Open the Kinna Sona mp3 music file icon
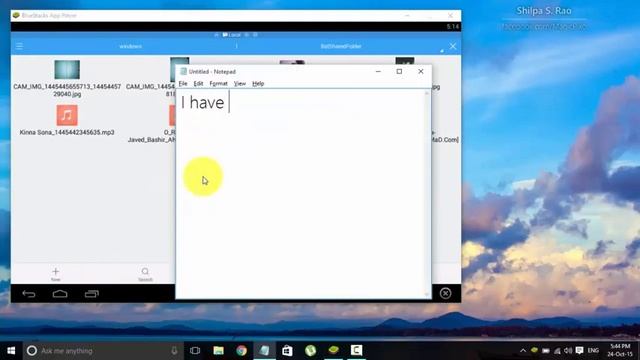This screenshot has height=360, width=640. [67, 115]
